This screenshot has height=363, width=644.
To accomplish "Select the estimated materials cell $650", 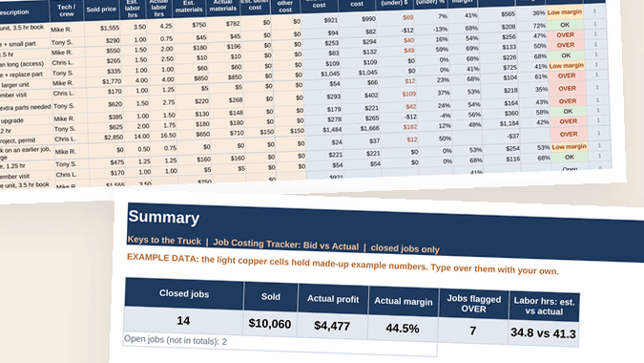I will (202, 134).
